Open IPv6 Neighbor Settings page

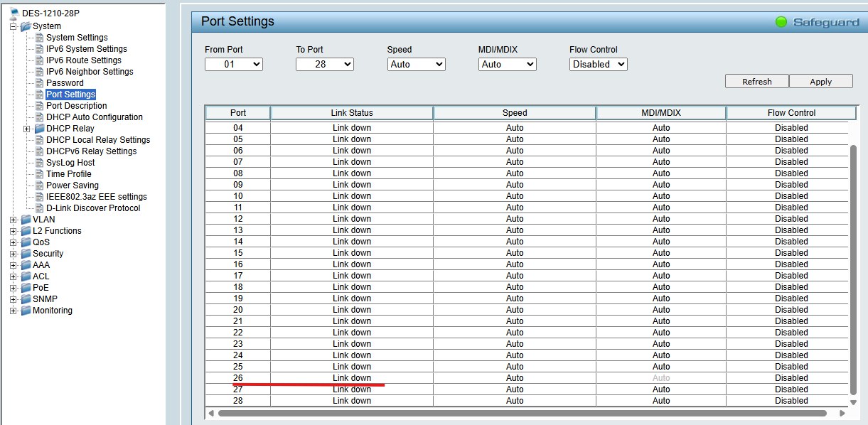pyautogui.click(x=90, y=72)
